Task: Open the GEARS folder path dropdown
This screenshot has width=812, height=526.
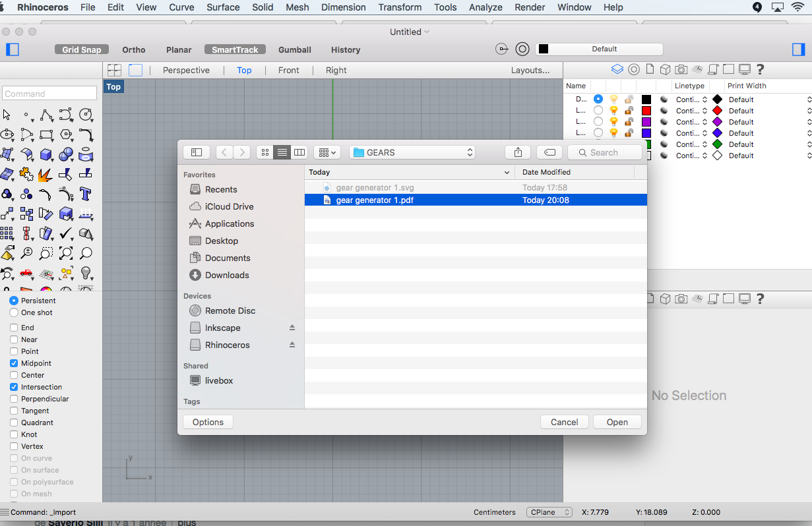Action: [x=412, y=152]
